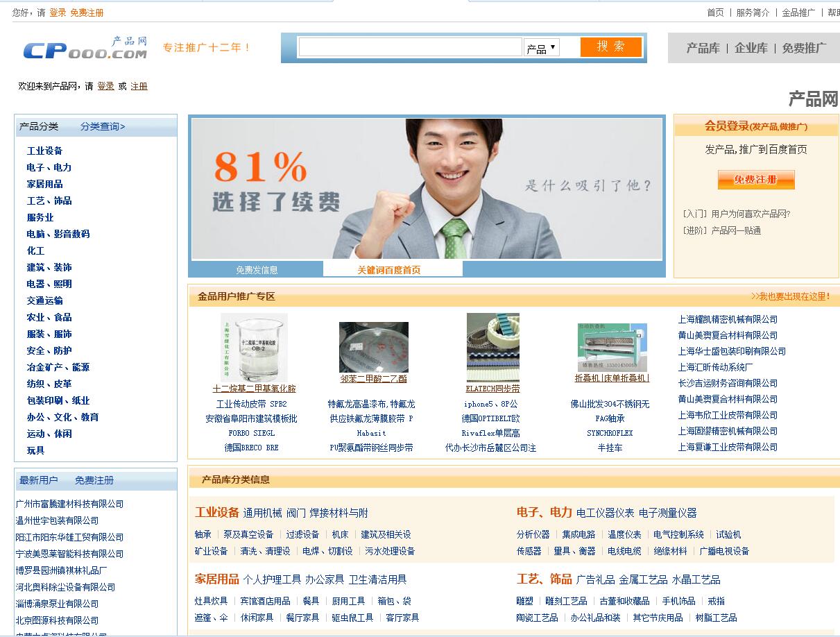Click the 邻苯二甲酸二乙酯 product thumbnail

373,348
